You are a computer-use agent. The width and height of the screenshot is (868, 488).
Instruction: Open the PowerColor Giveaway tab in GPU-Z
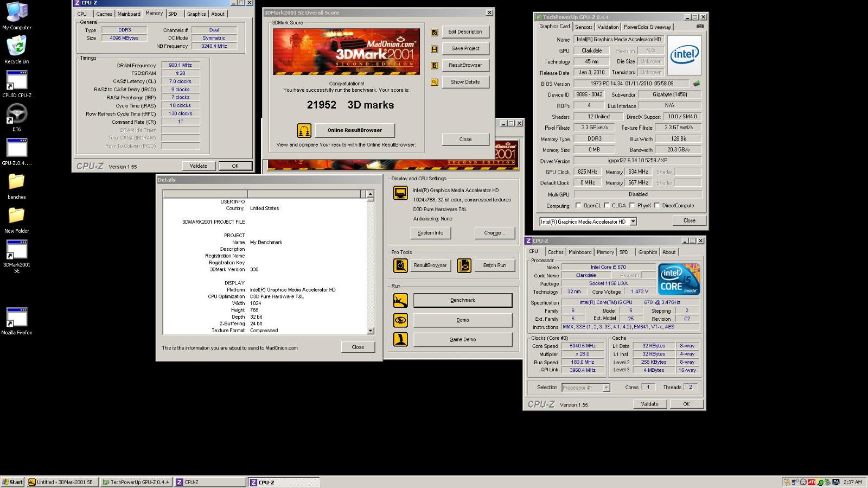pyautogui.click(x=647, y=27)
